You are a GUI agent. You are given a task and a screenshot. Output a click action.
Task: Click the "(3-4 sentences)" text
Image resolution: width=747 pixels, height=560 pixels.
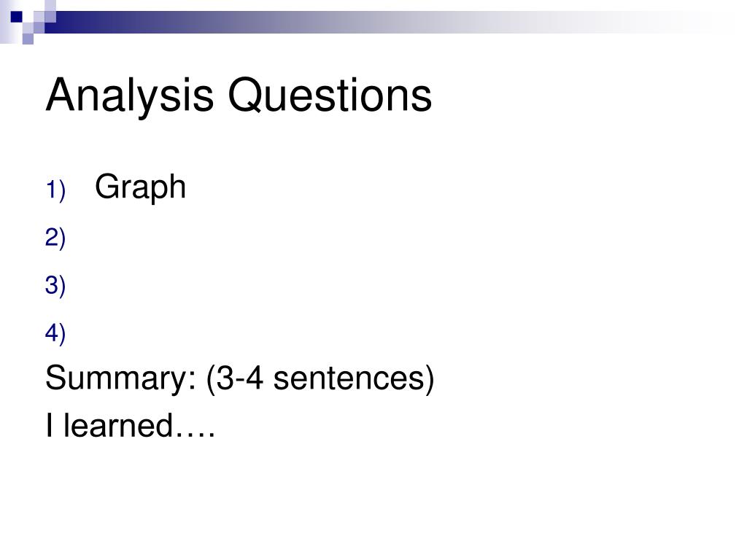tap(320, 379)
